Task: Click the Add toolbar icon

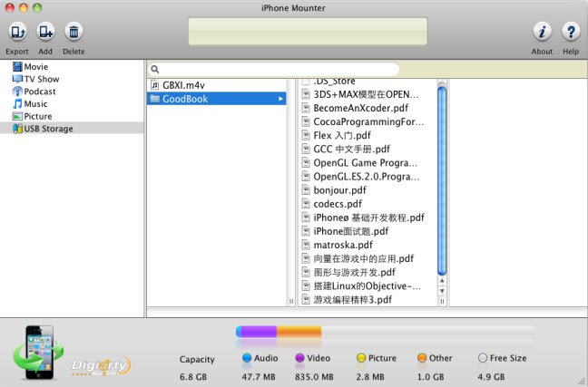Action: pos(45,32)
